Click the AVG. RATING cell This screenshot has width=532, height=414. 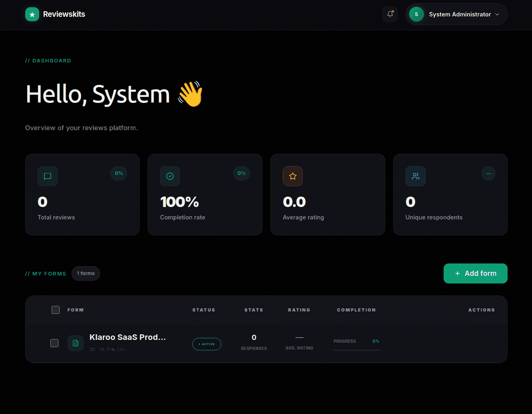pyautogui.click(x=299, y=343)
